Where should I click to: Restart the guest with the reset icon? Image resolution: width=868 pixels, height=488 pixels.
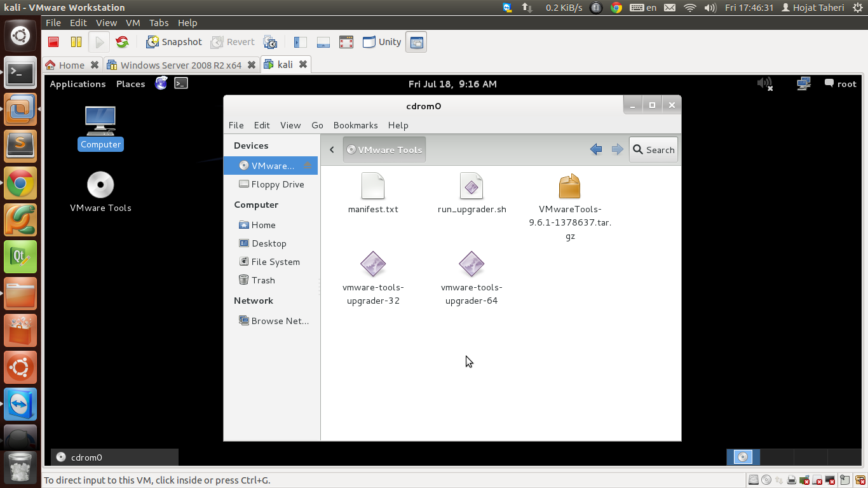click(122, 42)
